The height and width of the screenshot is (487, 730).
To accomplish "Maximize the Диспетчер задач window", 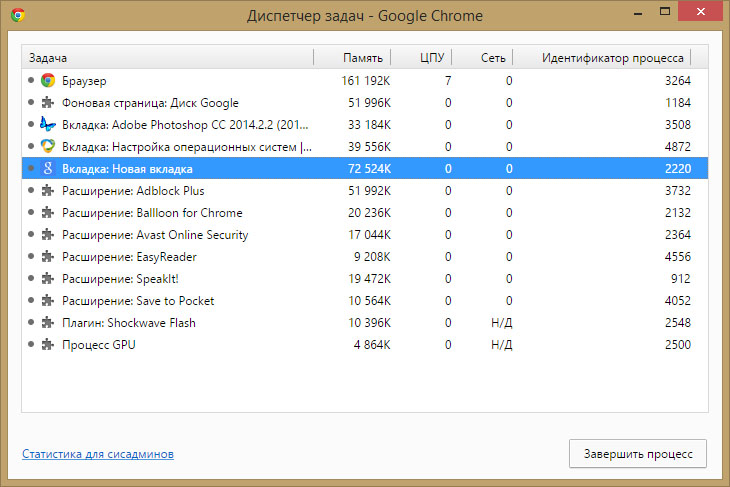I will click(x=665, y=12).
